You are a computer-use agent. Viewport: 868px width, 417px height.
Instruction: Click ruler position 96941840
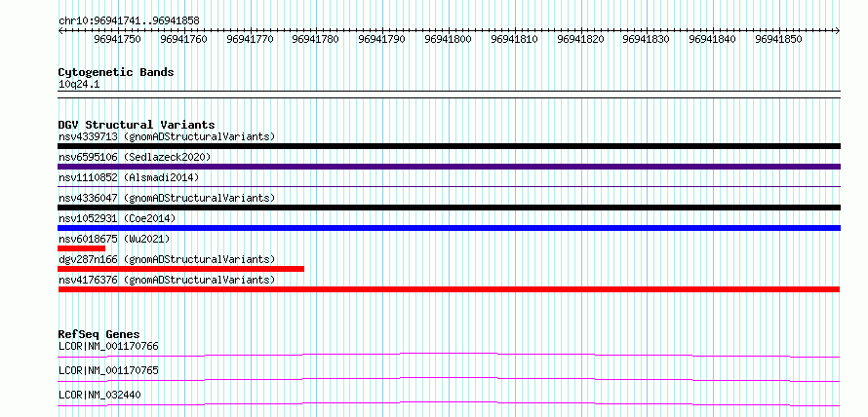(x=712, y=39)
